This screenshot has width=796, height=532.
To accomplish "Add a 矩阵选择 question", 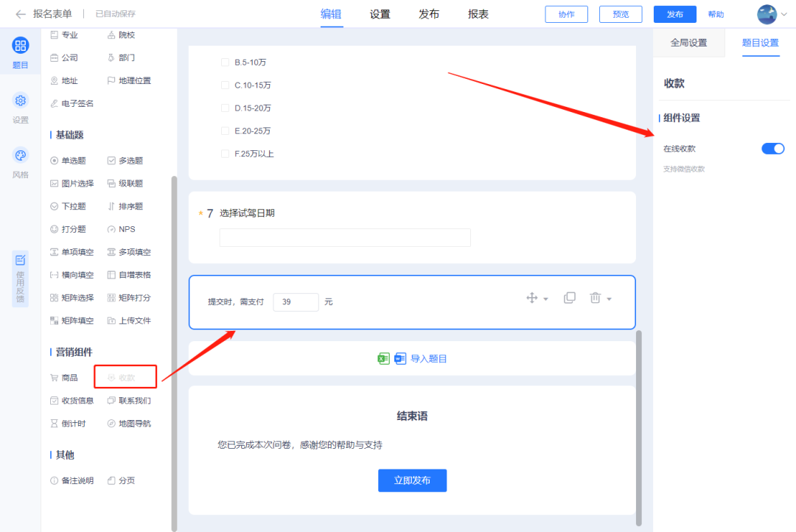I will coord(71,298).
